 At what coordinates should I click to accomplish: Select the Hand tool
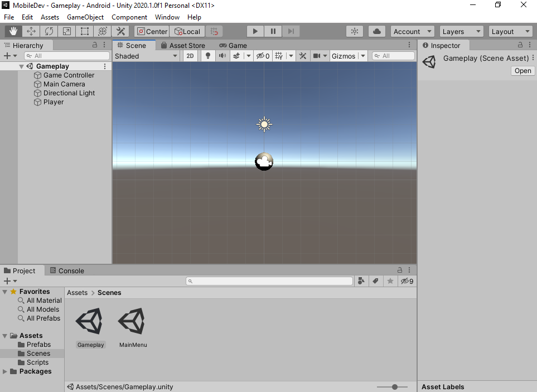(13, 31)
